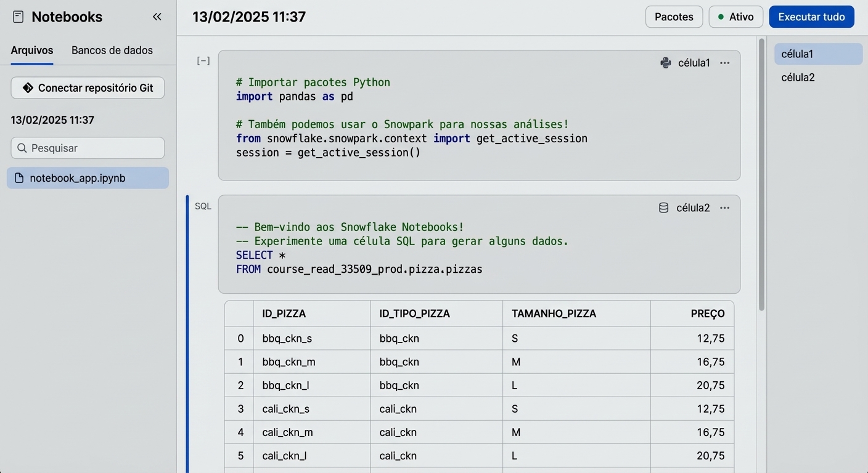
Task: Click the comment '# Importar pacotes Python'
Action: pyautogui.click(x=313, y=83)
